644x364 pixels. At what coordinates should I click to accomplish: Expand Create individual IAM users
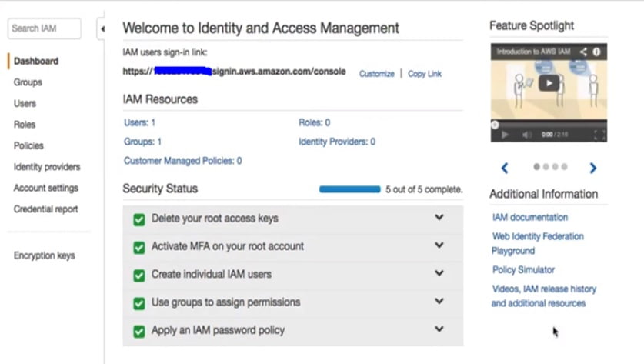coord(439,273)
